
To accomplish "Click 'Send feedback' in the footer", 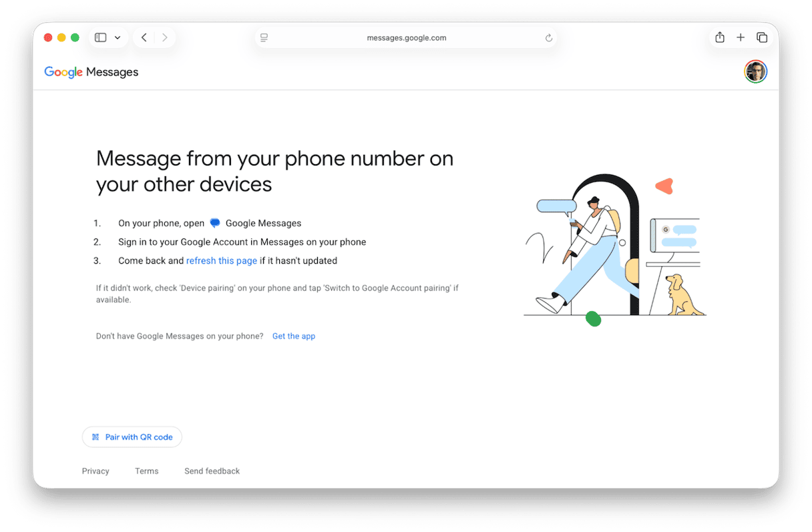I will tap(212, 471).
